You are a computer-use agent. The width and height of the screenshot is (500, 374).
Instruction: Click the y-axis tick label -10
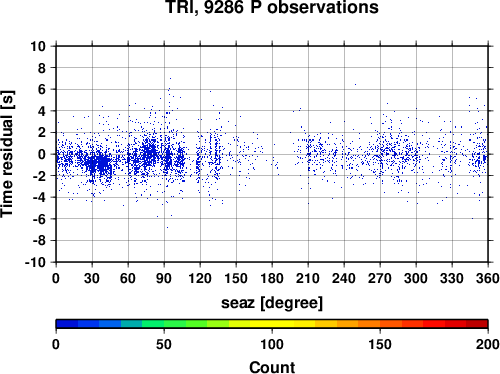[x=35, y=262]
